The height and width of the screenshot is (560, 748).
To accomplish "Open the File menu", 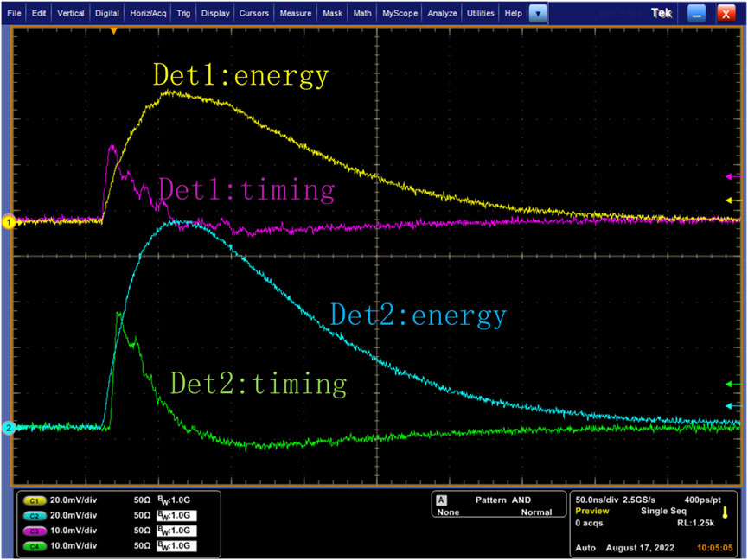I will click(14, 13).
